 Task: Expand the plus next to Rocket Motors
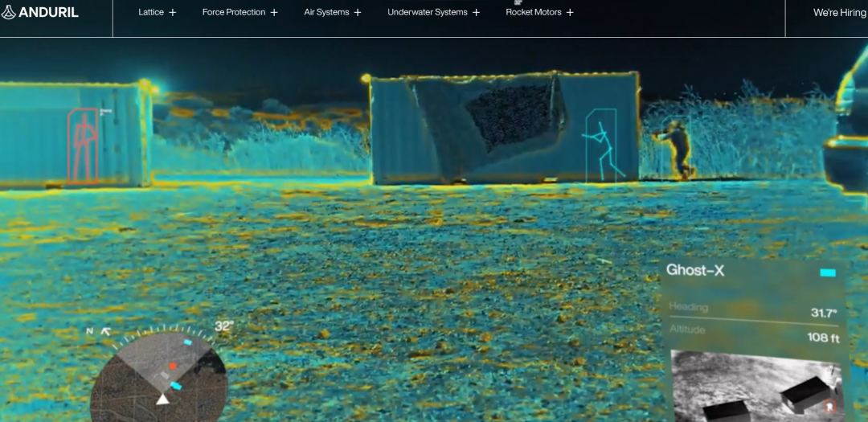click(x=570, y=12)
